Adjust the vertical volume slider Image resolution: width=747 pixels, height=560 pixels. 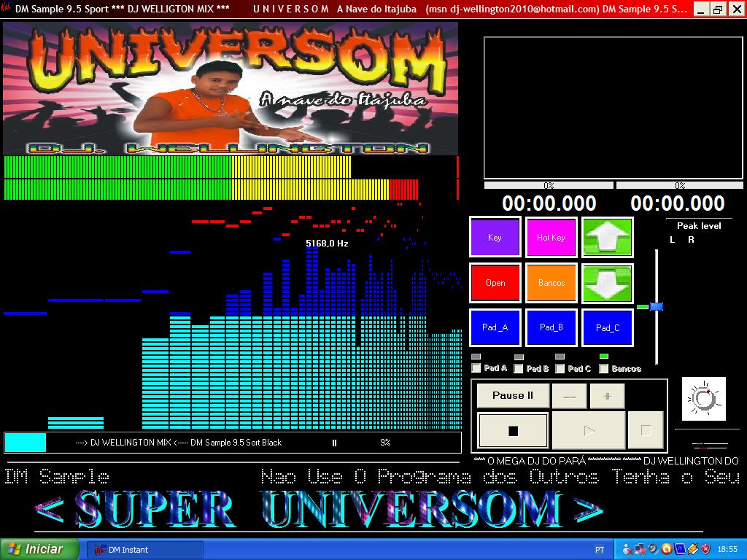click(657, 306)
